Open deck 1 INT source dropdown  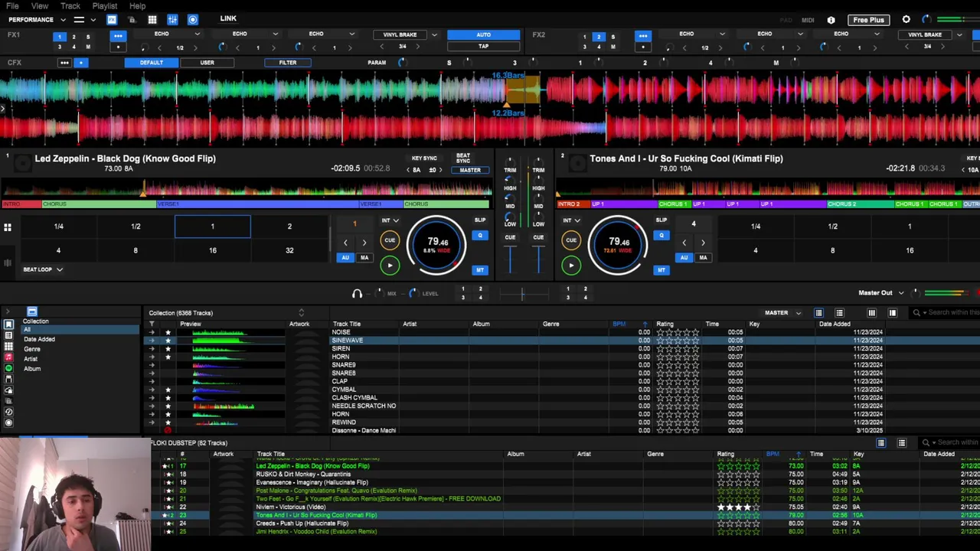coord(390,220)
